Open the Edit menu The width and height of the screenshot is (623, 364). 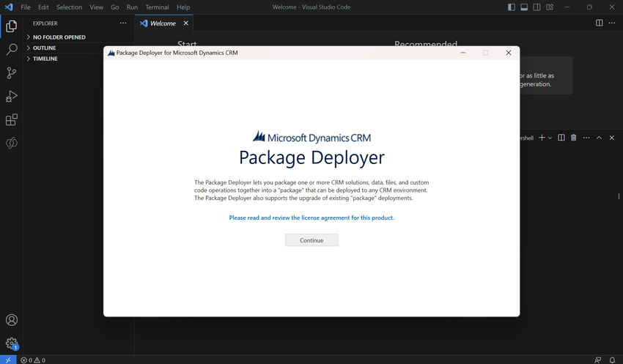(x=43, y=7)
